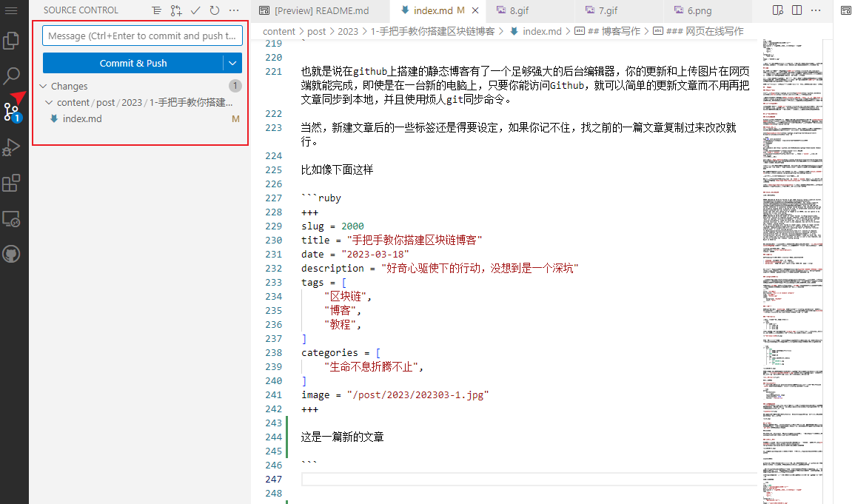Open the Search view in activity bar

click(x=11, y=75)
